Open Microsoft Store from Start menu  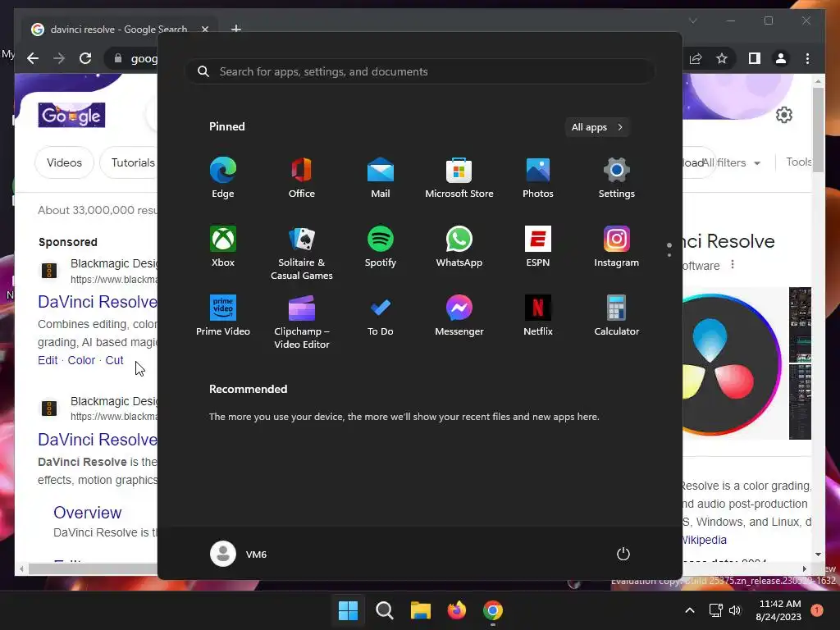459,178
